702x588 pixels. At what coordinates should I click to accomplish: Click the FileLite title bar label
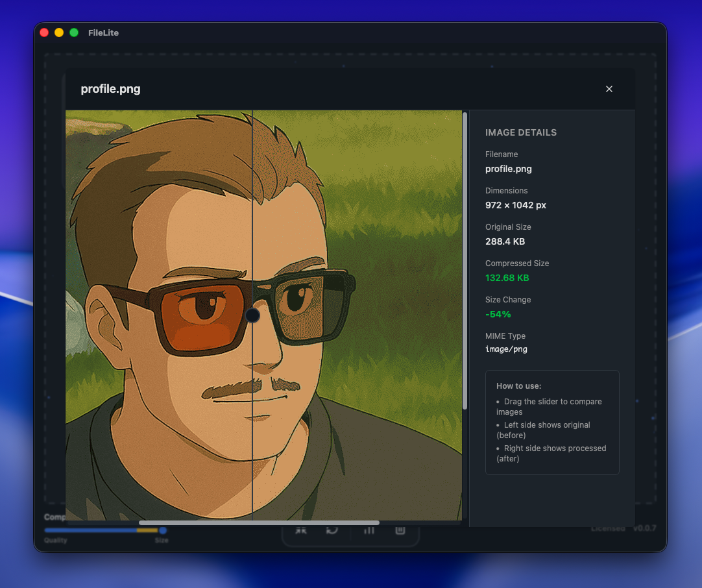click(x=102, y=32)
